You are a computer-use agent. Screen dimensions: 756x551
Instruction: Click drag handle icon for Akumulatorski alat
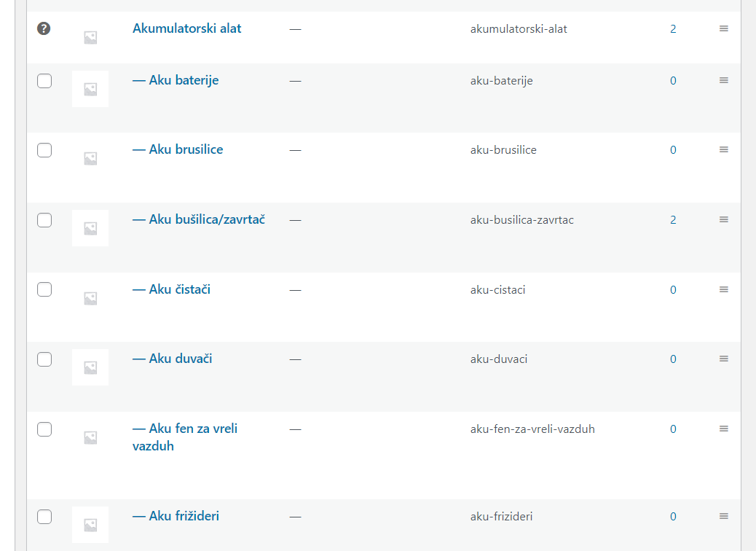pos(724,28)
